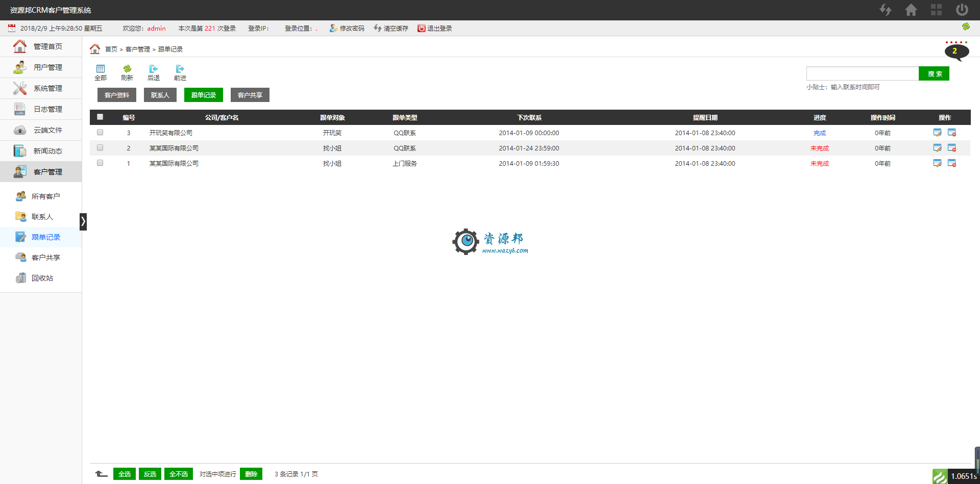Focus the contact time search input field
This screenshot has height=484, width=980.
pos(862,73)
